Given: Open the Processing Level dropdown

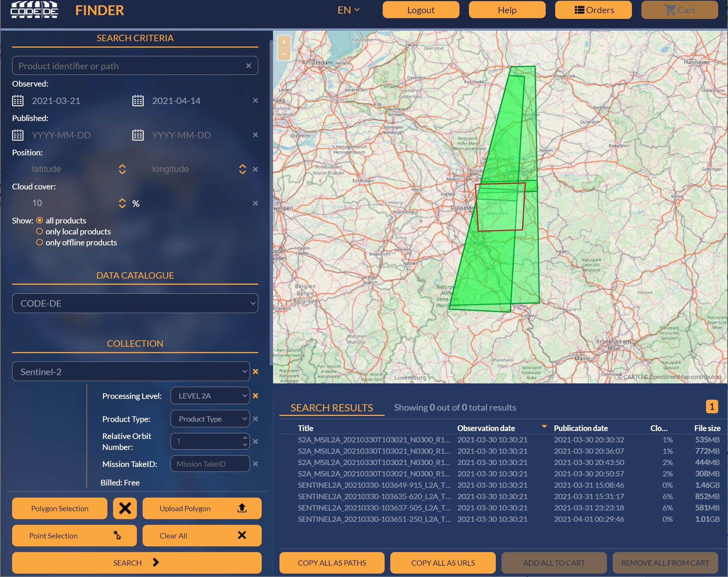Looking at the screenshot, I should (x=210, y=396).
